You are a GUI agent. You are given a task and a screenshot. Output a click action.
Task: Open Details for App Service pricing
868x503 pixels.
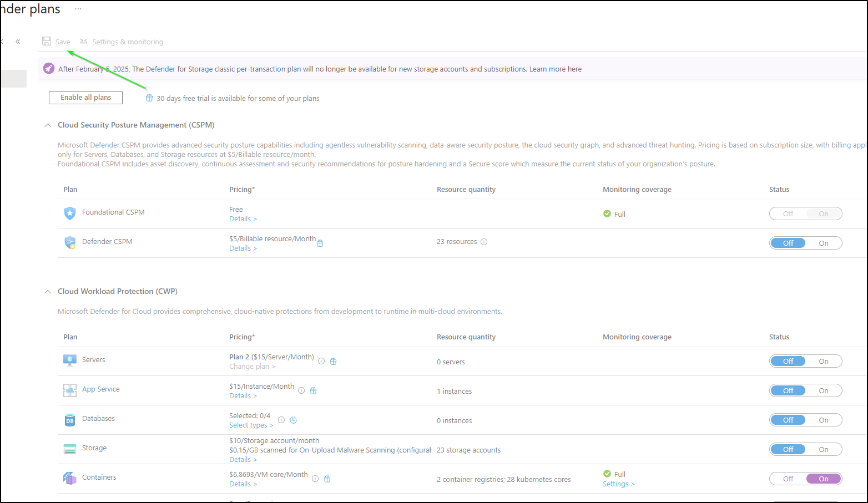pos(243,396)
